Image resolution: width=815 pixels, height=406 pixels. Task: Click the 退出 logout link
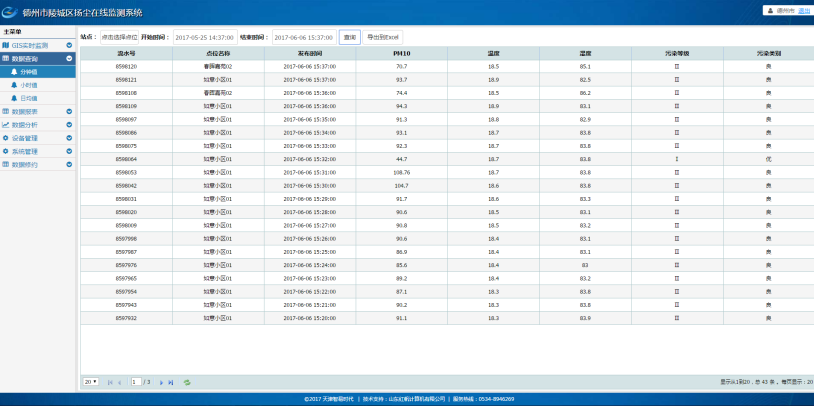tap(804, 10)
